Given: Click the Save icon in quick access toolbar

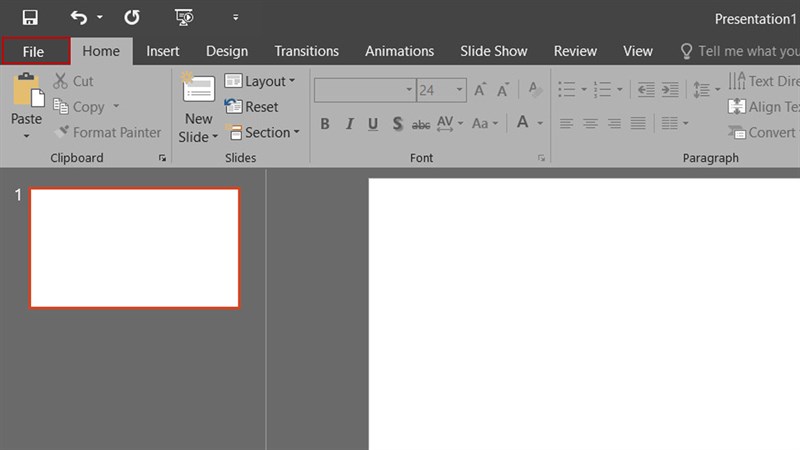Looking at the screenshot, I should click(29, 17).
